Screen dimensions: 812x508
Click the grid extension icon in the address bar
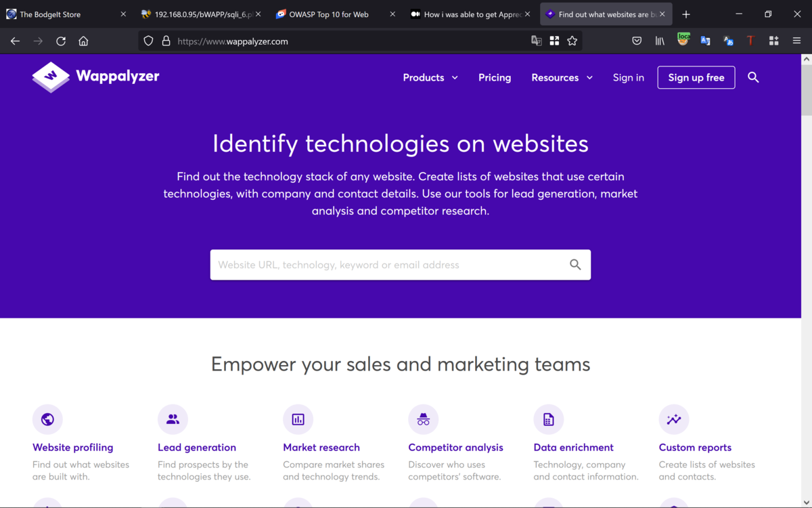(554, 41)
